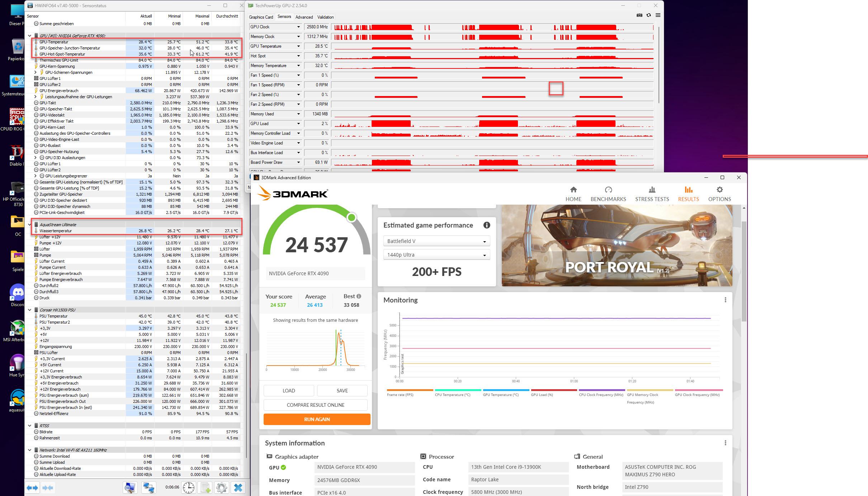Click orange RUN AGAIN button
Viewport: 868px width, 496px height.
(317, 419)
